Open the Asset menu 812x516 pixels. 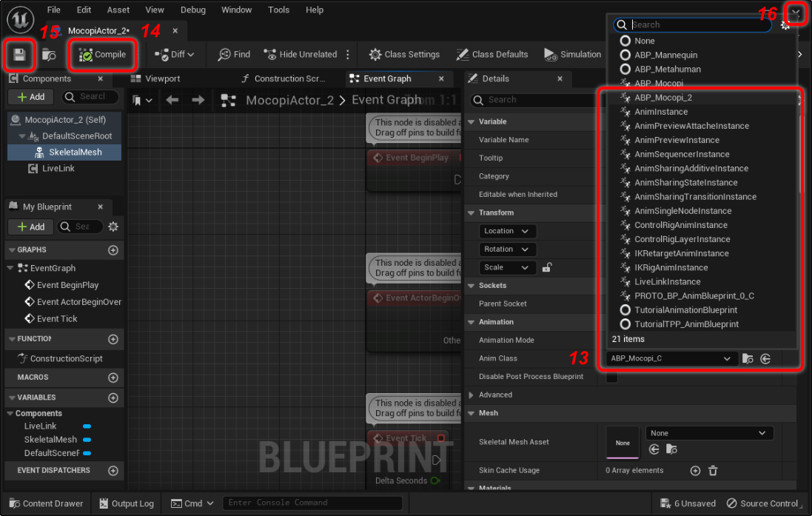[118, 10]
